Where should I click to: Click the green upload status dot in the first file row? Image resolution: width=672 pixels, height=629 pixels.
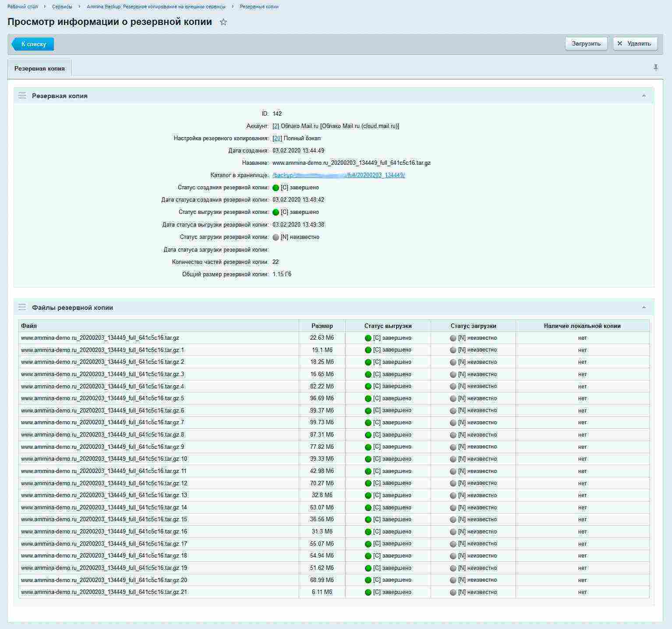pos(368,338)
